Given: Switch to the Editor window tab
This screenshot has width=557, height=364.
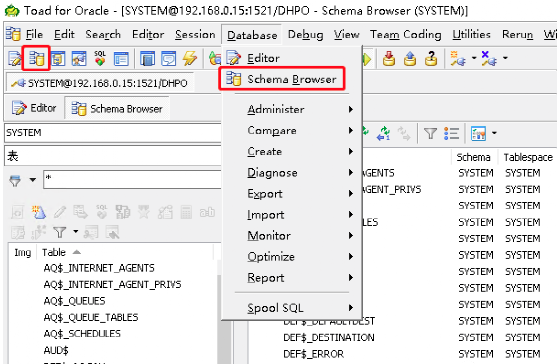Looking at the screenshot, I should pos(34,108).
